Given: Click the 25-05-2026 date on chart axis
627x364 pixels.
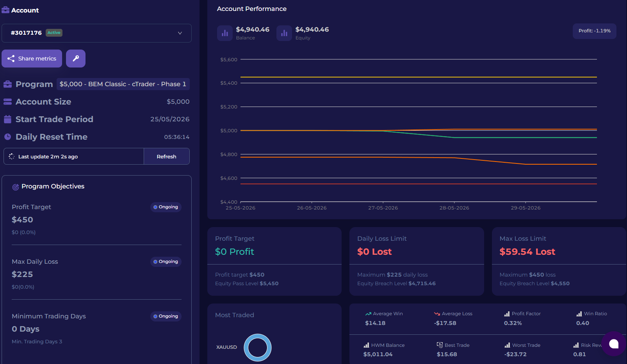Looking at the screenshot, I should coord(240,208).
